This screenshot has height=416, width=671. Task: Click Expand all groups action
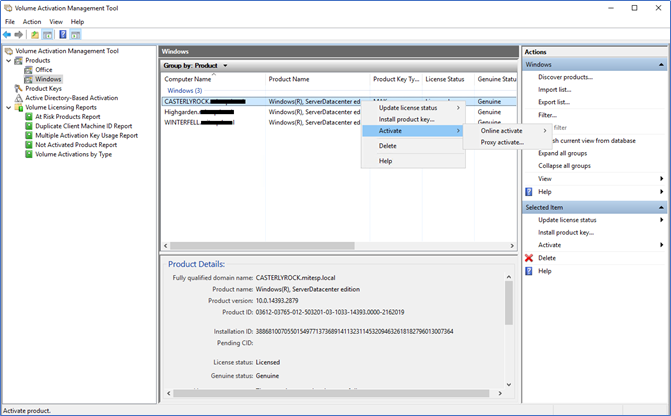point(562,154)
